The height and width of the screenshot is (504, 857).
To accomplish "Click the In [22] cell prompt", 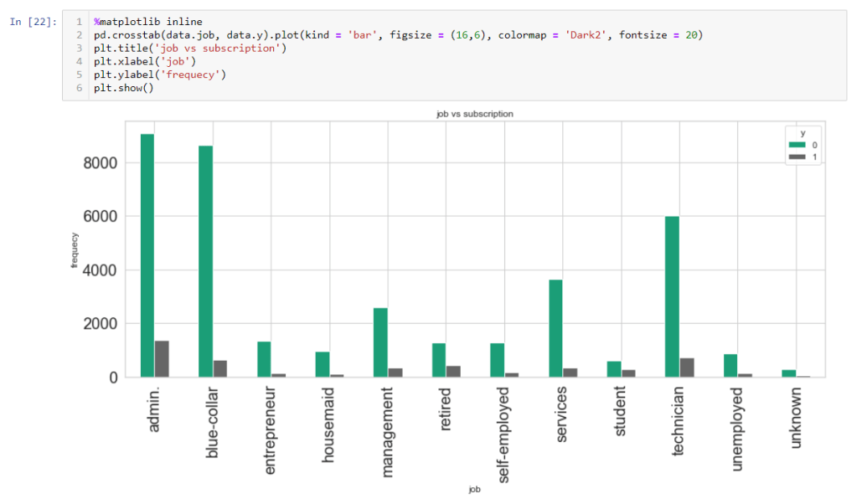I will [x=33, y=21].
